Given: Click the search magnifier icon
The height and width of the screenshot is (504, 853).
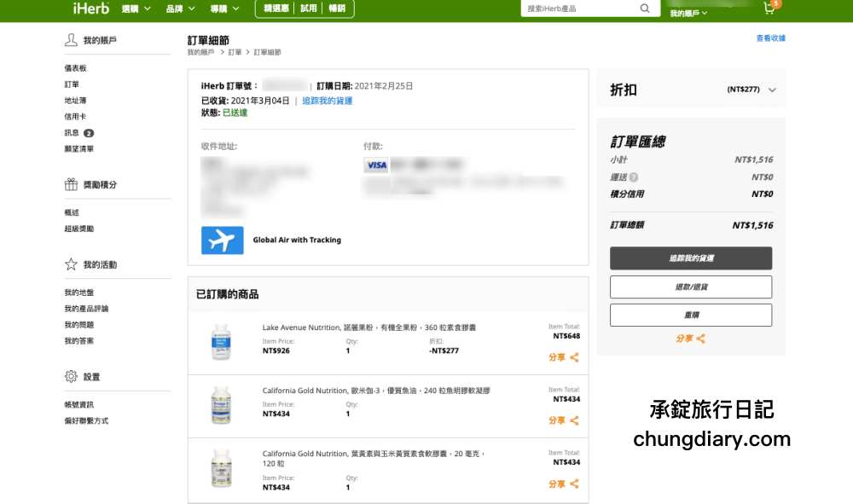Looking at the screenshot, I should [645, 8].
